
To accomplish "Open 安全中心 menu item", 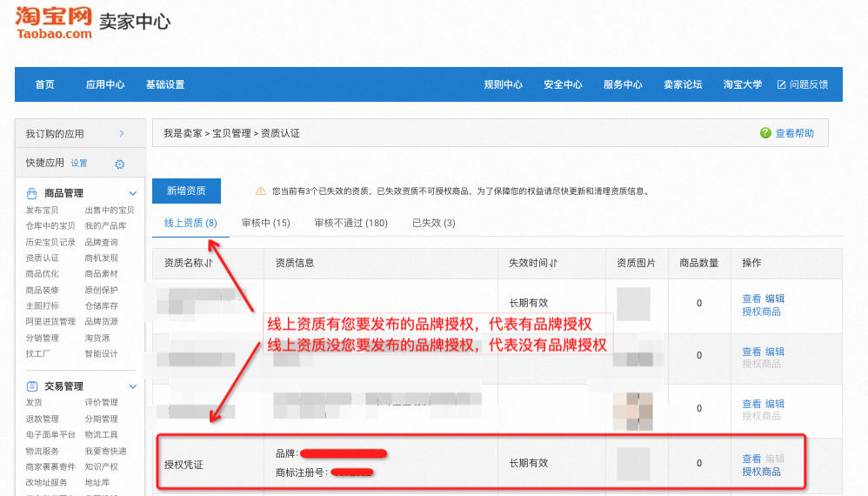I will pyautogui.click(x=563, y=84).
